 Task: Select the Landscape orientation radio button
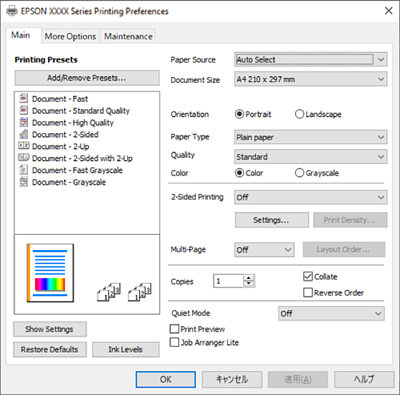coord(299,114)
